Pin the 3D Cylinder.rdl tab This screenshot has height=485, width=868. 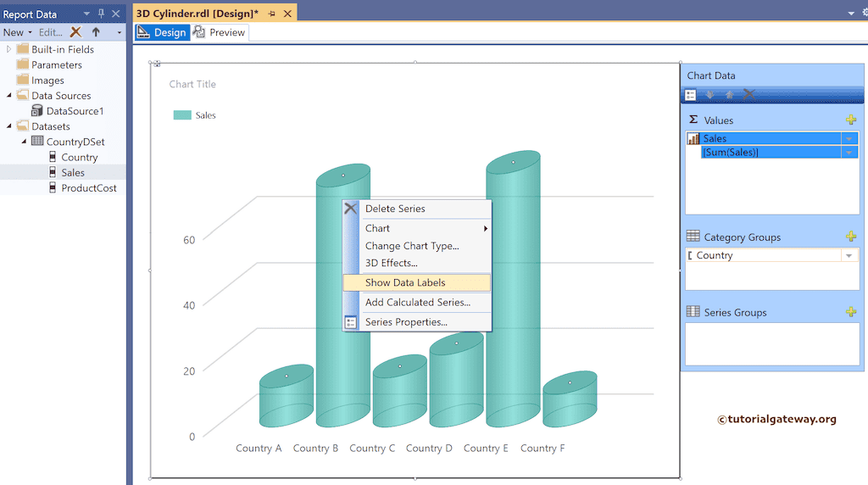point(272,14)
